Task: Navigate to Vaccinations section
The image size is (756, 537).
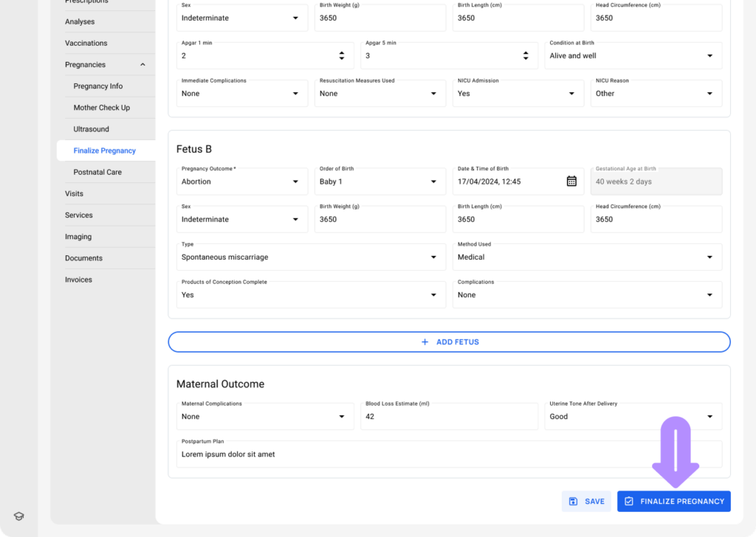Action: pyautogui.click(x=86, y=44)
